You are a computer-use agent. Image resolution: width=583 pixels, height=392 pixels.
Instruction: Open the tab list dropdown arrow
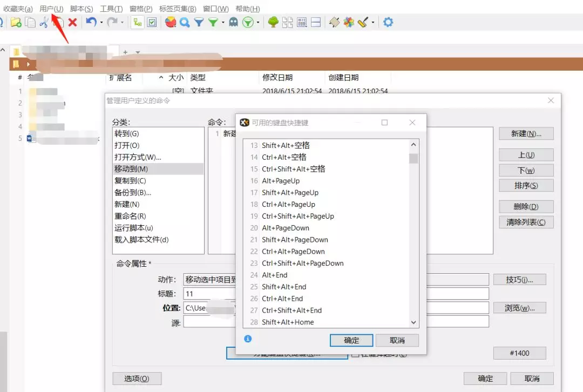[x=138, y=52]
